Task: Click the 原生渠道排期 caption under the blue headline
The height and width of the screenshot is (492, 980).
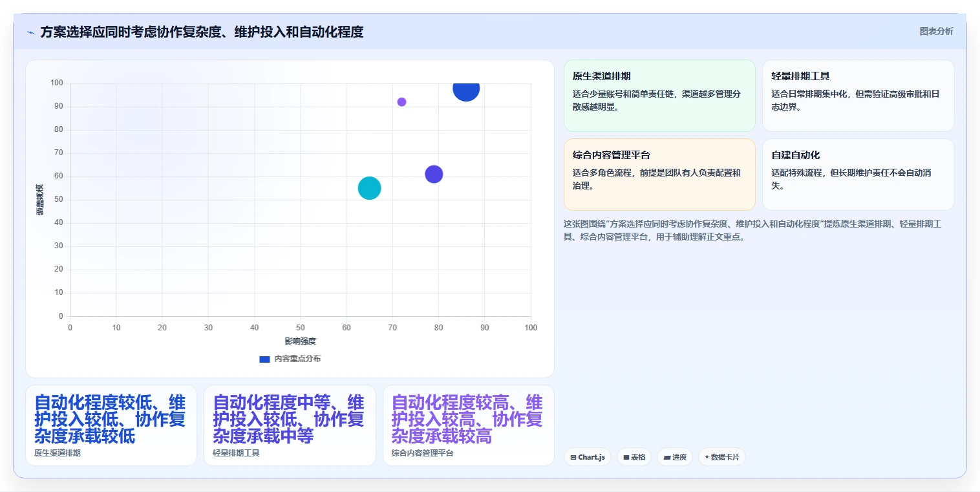Action: click(58, 453)
